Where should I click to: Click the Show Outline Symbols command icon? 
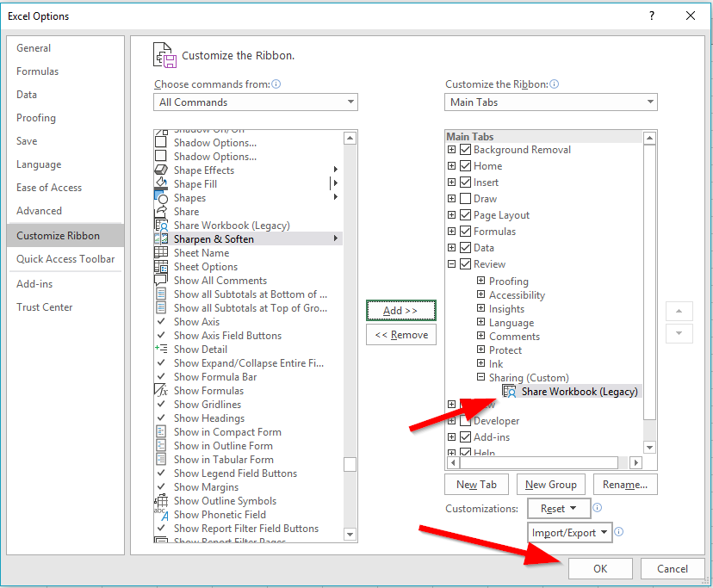click(162, 500)
